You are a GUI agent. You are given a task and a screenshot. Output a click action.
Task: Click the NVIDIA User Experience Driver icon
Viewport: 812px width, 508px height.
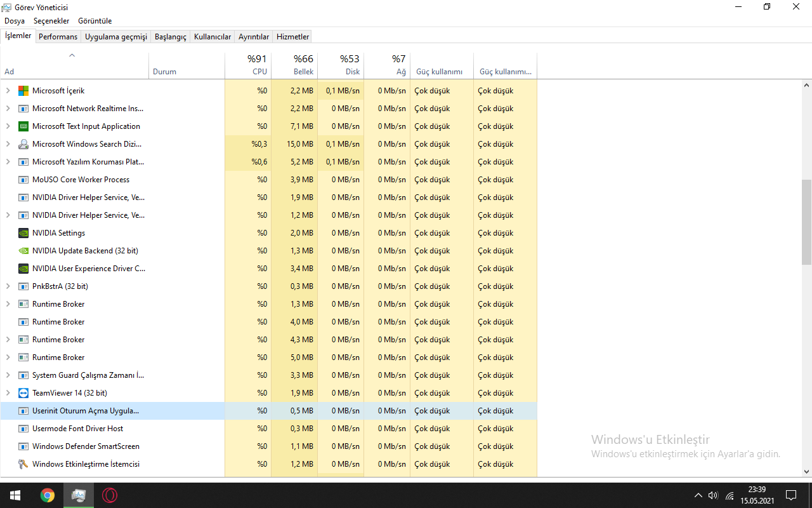click(x=23, y=269)
